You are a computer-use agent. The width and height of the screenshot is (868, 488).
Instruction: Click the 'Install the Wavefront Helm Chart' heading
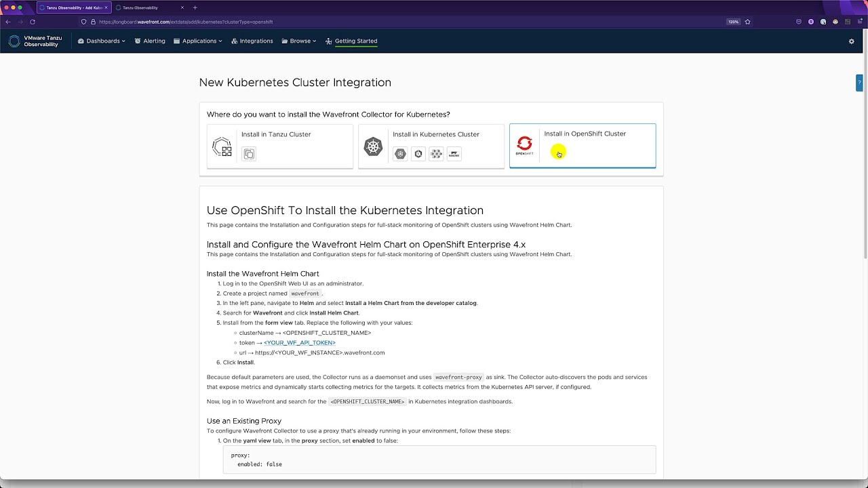tap(262, 274)
